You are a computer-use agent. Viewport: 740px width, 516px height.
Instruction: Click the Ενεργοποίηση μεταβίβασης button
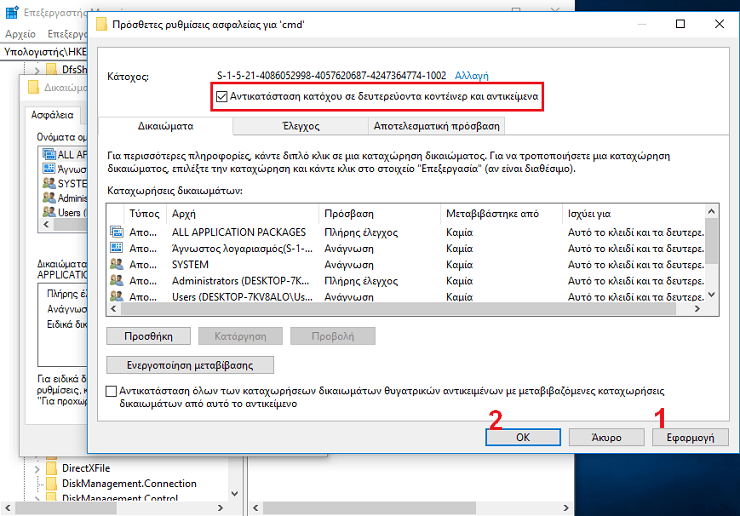189,365
